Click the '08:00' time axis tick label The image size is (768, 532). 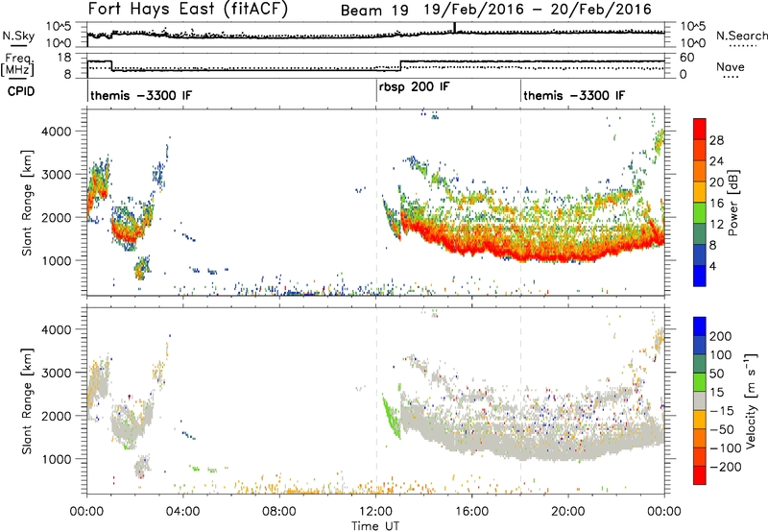[x=279, y=512]
